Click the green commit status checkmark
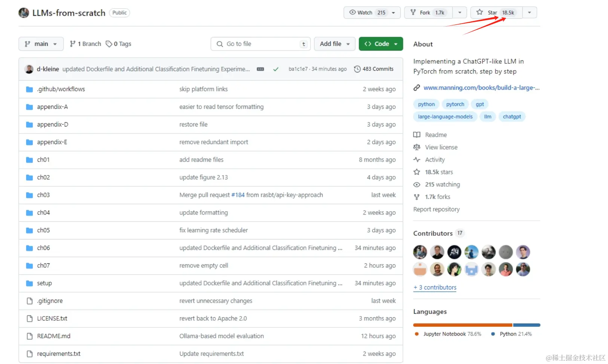 point(276,69)
